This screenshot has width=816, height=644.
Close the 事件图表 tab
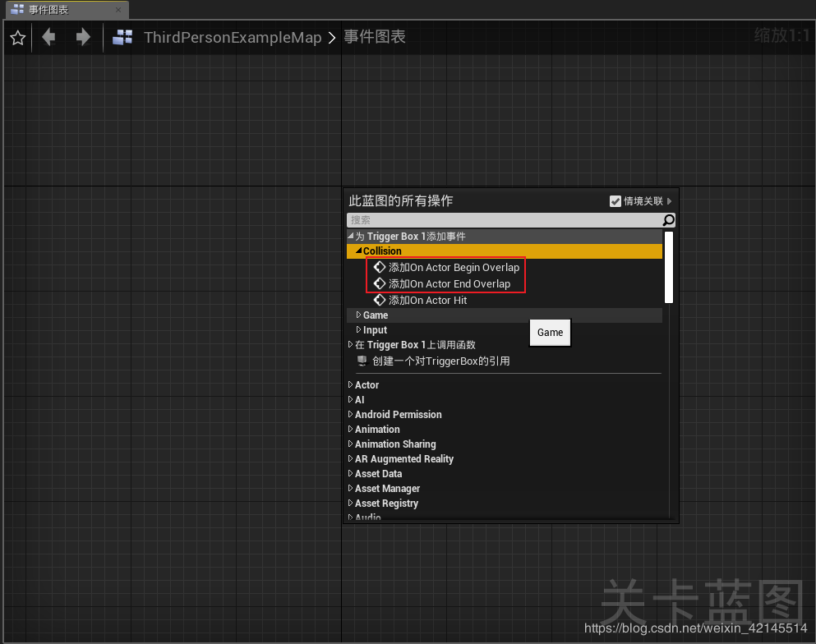coord(118,10)
